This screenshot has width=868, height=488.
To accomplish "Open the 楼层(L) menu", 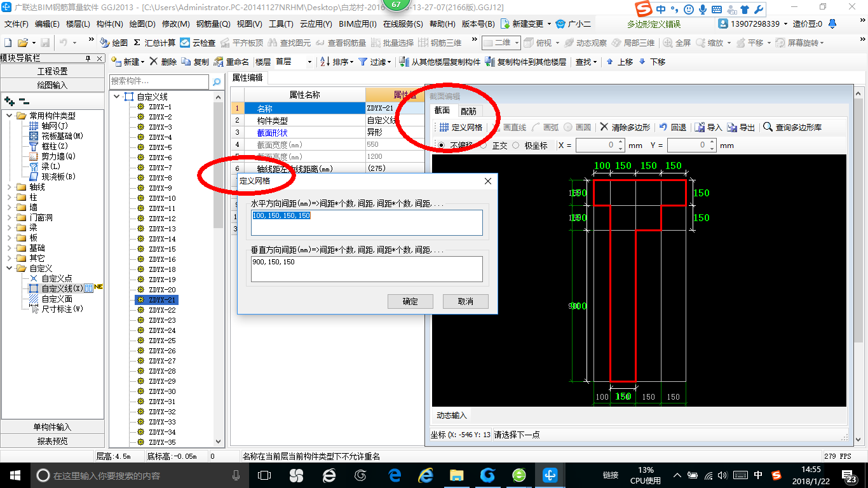I will [x=78, y=24].
